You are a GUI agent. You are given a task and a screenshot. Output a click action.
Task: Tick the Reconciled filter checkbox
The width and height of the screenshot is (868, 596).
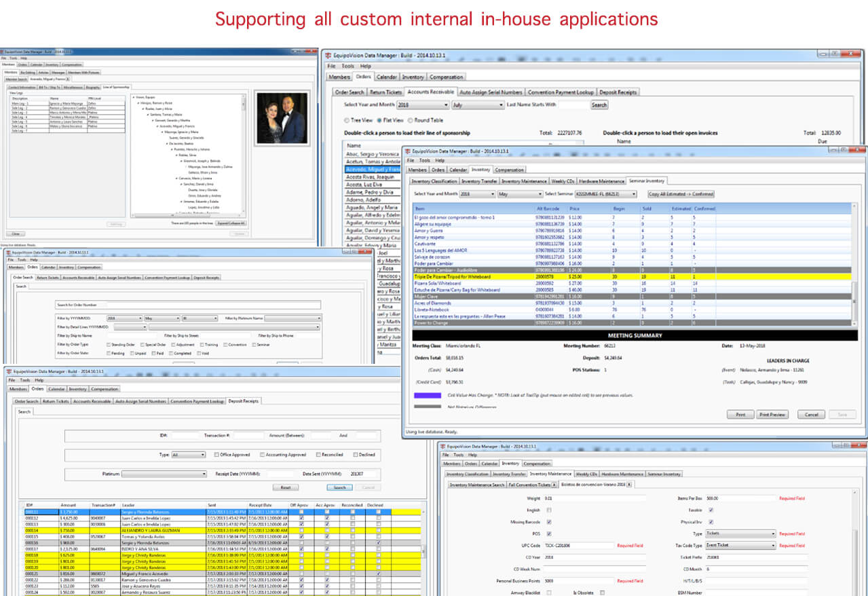coord(318,455)
